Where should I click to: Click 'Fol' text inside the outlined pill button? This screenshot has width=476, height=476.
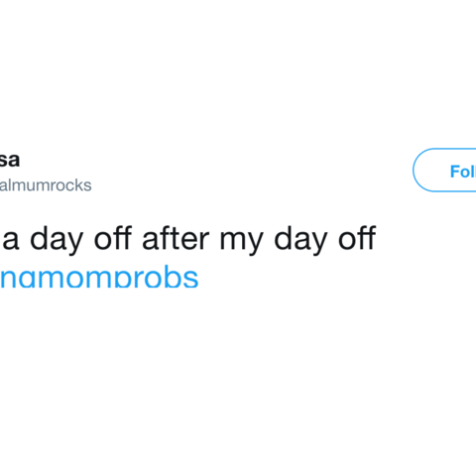tap(463, 172)
